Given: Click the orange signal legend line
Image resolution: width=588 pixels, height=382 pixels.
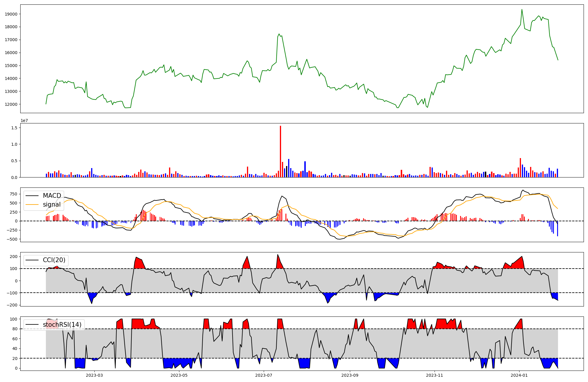Looking at the screenshot, I should [32, 205].
